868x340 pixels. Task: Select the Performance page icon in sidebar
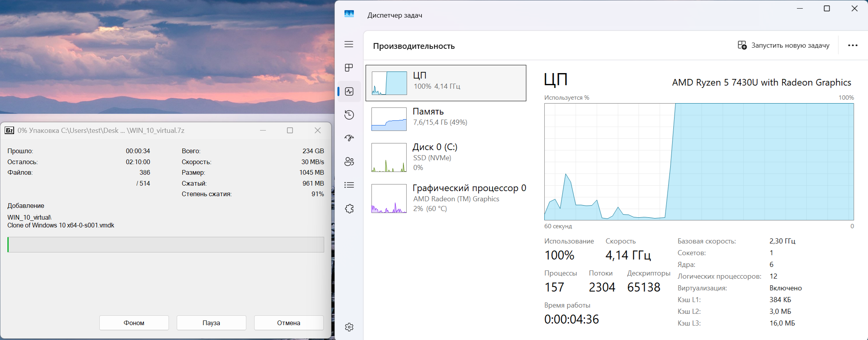tap(349, 91)
